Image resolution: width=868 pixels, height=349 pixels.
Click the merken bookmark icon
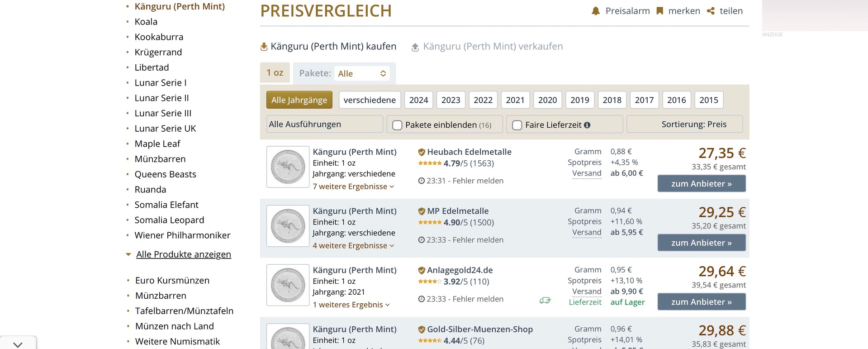[660, 11]
